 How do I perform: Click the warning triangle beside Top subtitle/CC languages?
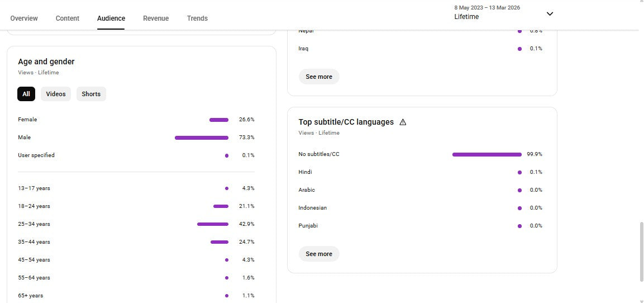click(x=403, y=122)
